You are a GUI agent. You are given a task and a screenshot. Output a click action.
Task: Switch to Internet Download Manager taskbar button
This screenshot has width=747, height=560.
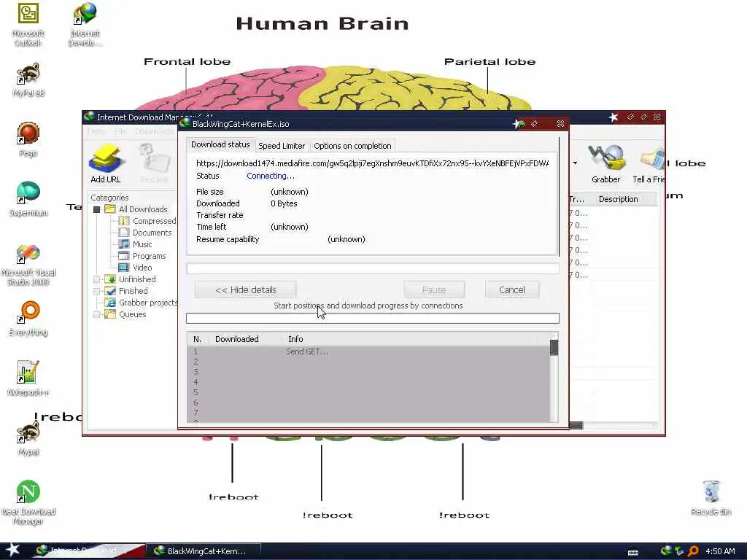tap(90, 551)
